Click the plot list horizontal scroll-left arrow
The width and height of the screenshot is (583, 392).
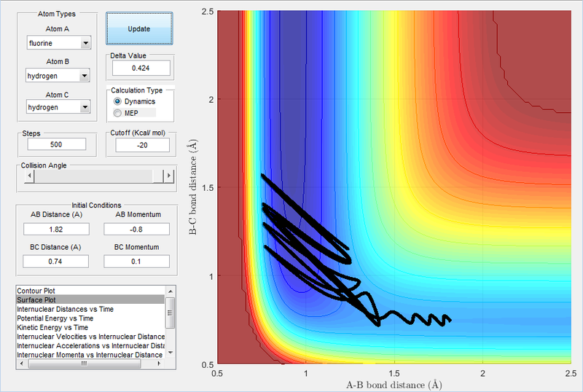[x=22, y=364]
